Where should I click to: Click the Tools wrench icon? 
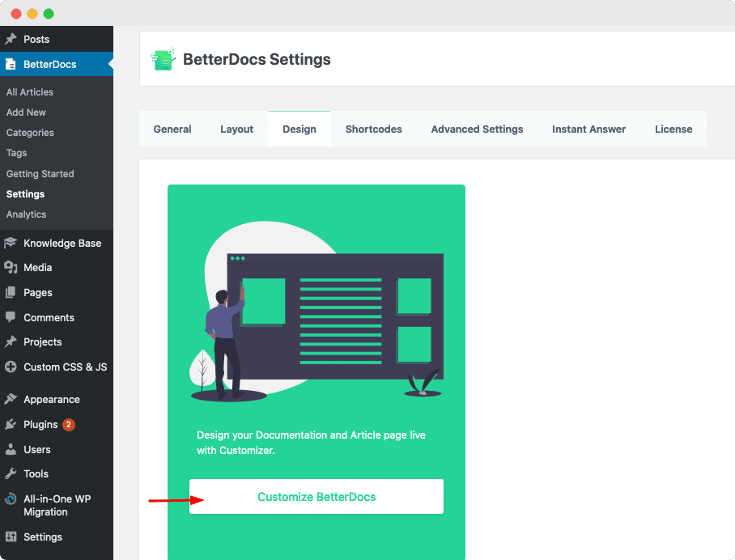coord(11,473)
